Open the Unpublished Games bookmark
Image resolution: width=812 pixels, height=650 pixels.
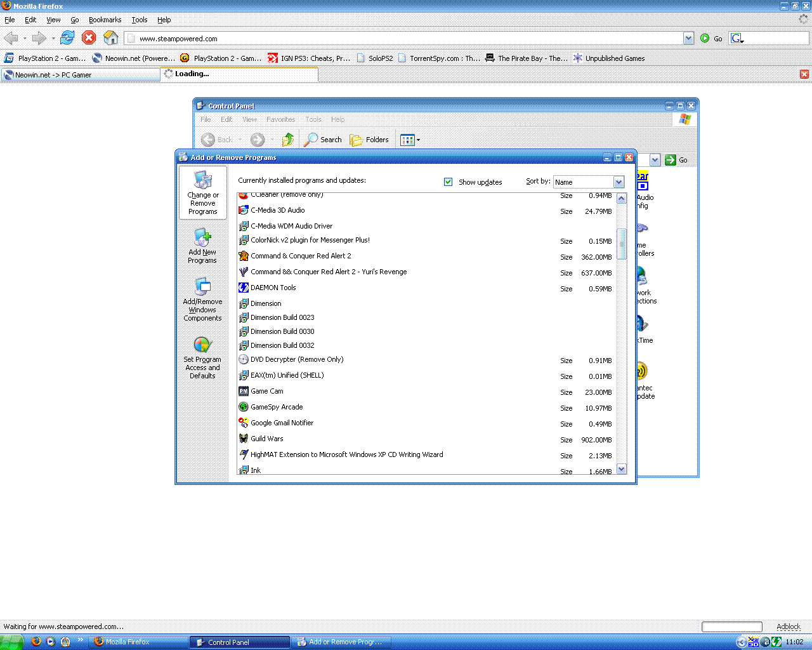(609, 58)
